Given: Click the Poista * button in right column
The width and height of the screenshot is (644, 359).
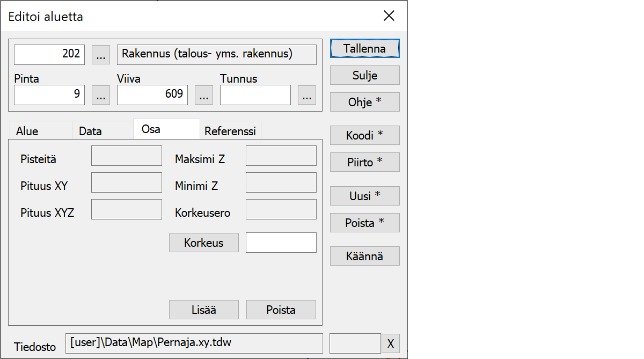Looking at the screenshot, I should click(x=364, y=223).
